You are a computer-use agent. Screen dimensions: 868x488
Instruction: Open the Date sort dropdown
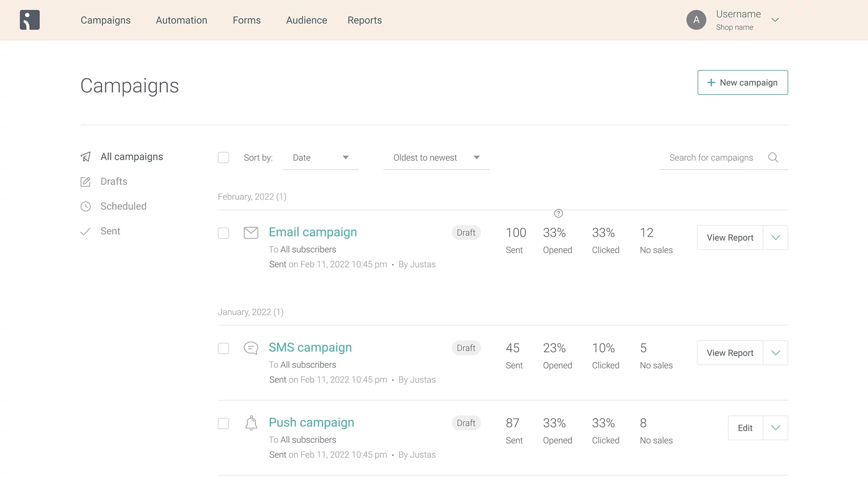321,158
